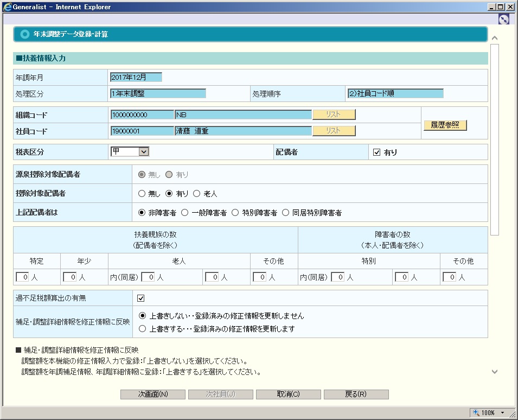The width and height of the screenshot is (518, 420).
Task: Click the circle icon beside 年末調整データ登録・計算
Action: point(24,34)
